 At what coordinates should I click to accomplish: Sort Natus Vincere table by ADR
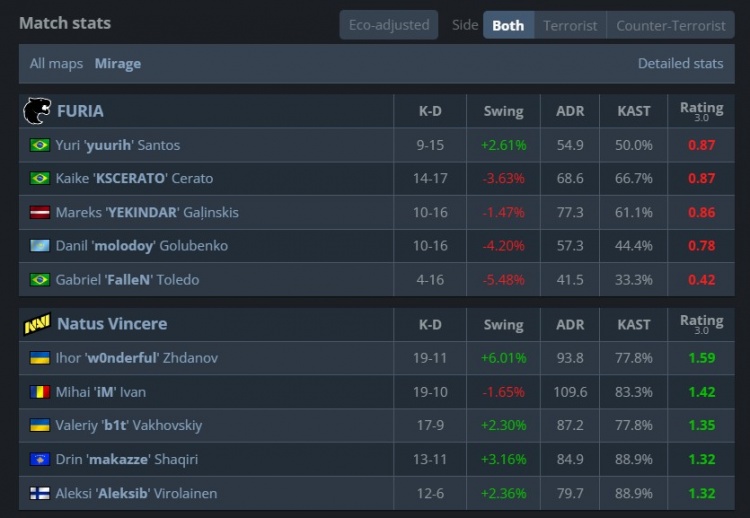point(570,324)
